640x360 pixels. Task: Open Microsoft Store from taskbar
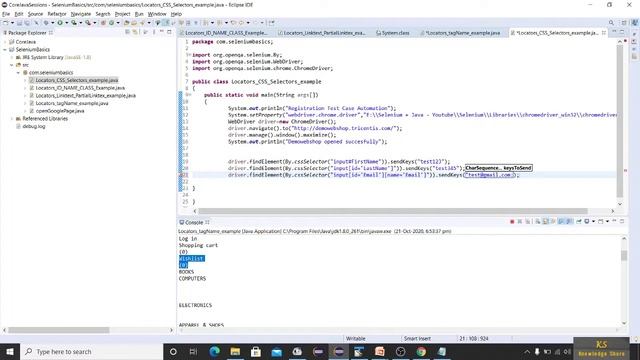coord(256,351)
